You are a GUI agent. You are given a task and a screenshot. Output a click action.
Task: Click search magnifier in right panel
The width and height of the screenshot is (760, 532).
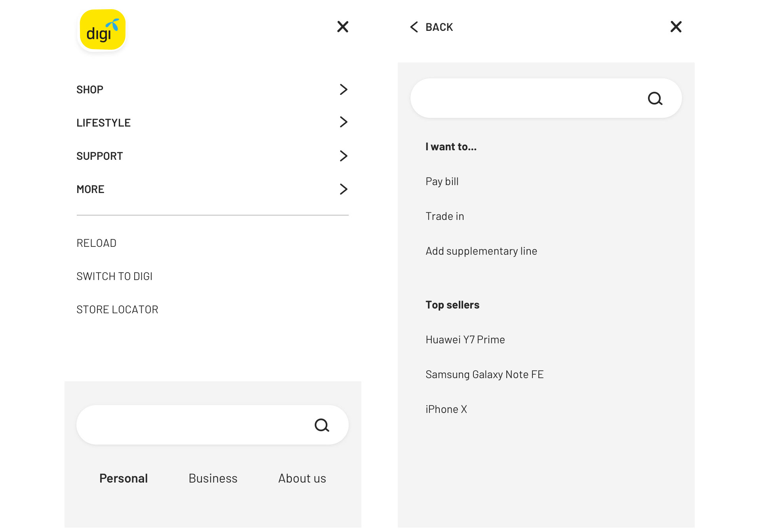[655, 98]
